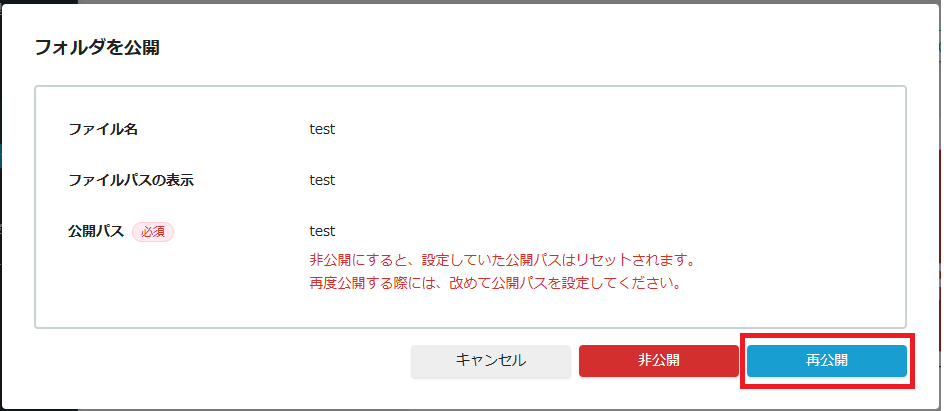
Task: Click the gap between 非公開 and 再公開 buttons
Action: [x=742, y=361]
